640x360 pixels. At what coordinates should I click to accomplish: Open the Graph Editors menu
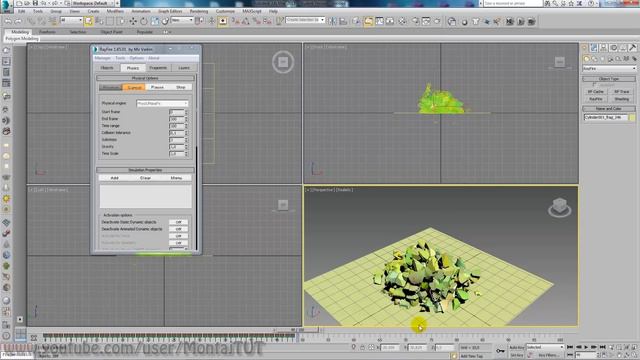tap(170, 11)
